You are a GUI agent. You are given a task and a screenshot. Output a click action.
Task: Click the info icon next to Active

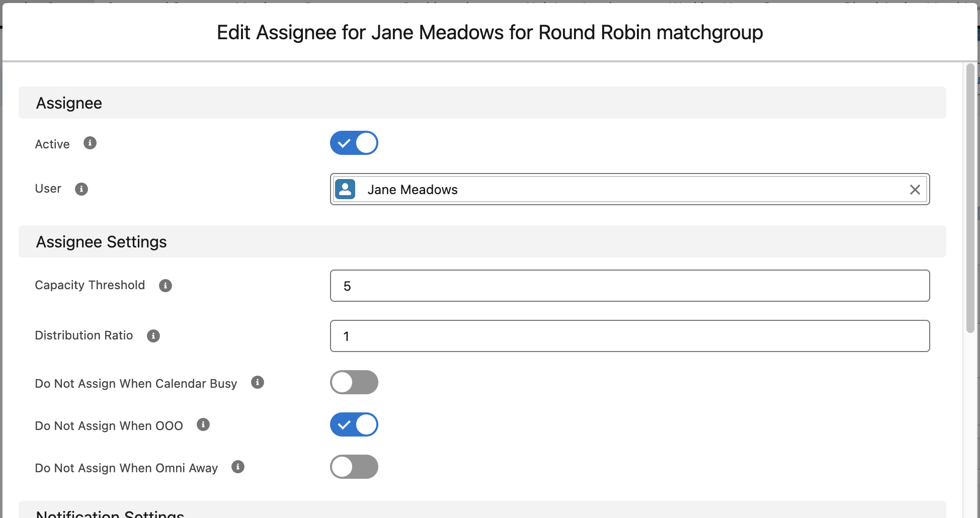coord(90,143)
